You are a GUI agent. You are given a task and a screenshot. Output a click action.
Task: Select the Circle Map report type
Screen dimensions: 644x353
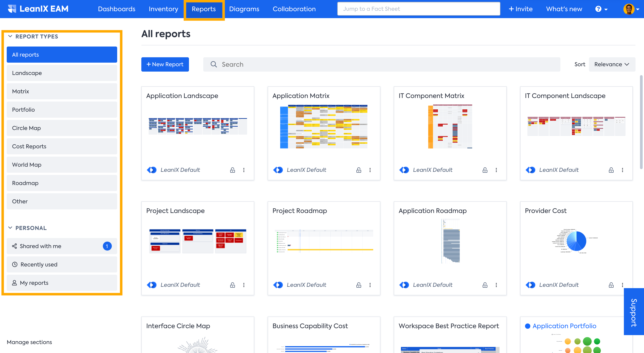(62, 128)
